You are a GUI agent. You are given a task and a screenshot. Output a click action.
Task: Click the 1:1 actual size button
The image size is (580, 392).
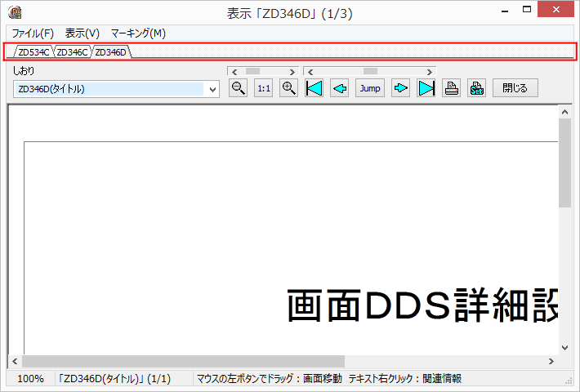263,88
